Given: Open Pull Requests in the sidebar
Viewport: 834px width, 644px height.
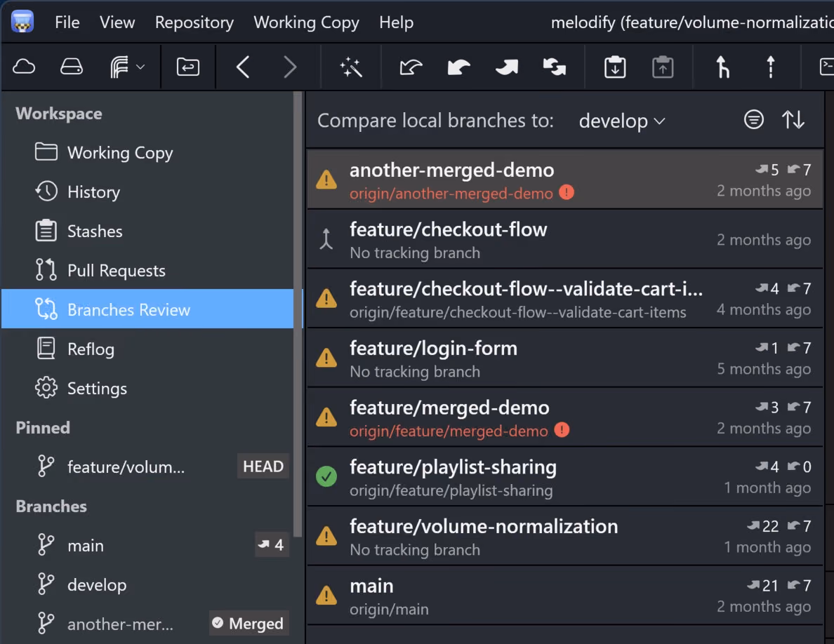Looking at the screenshot, I should click(147, 271).
